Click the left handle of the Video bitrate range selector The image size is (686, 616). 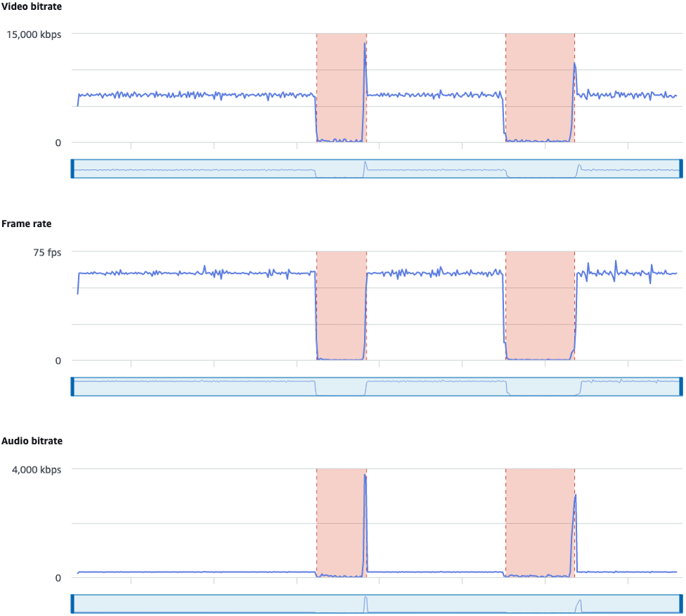coord(73,166)
